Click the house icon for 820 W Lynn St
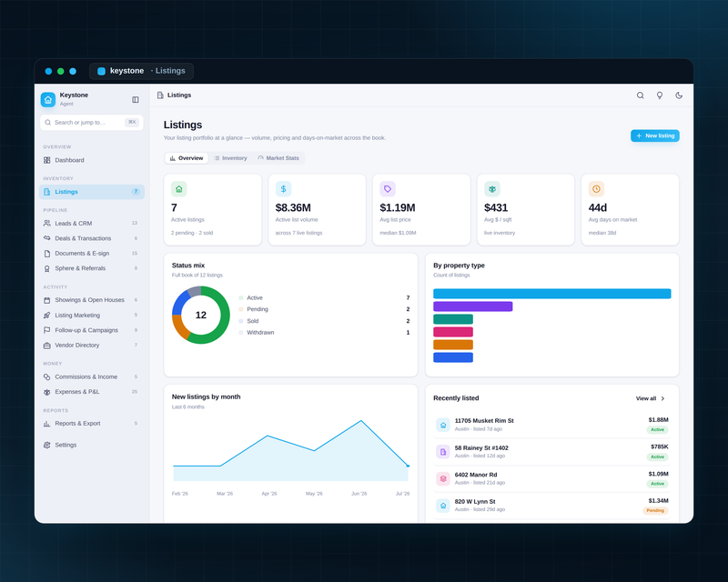 coord(443,506)
